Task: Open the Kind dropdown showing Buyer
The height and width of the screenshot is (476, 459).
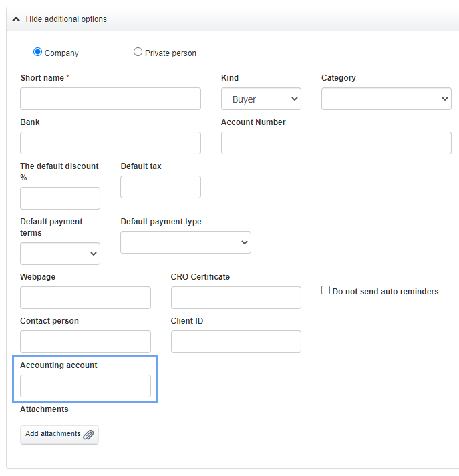Action: [261, 99]
